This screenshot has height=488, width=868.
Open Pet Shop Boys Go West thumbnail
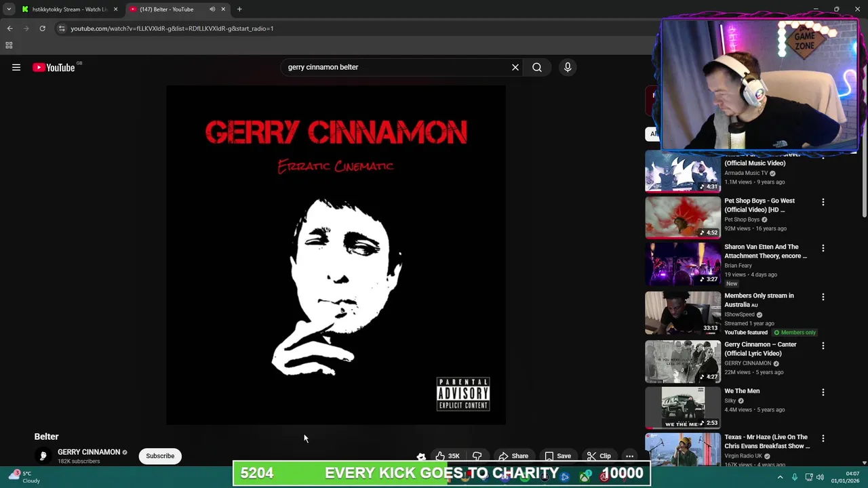[683, 218]
